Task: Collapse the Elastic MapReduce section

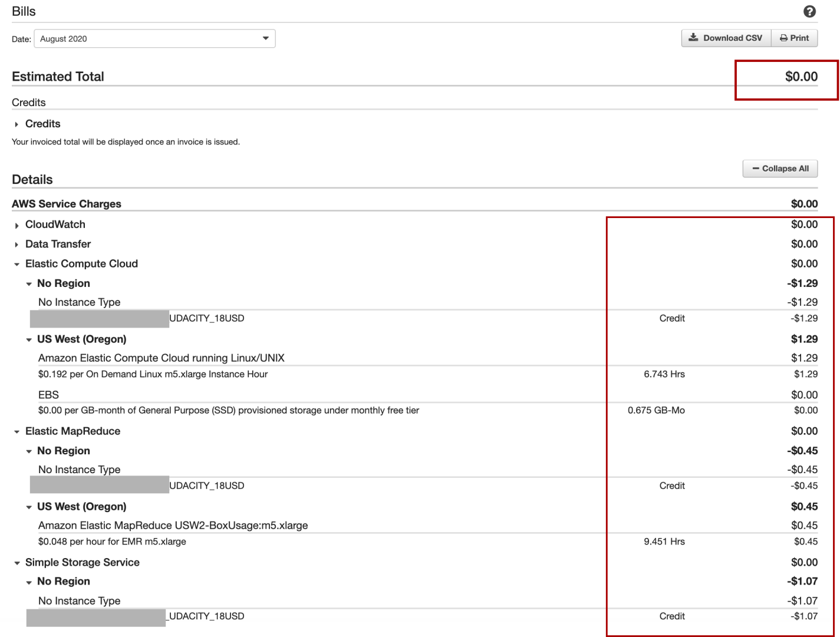Action: tap(17, 432)
